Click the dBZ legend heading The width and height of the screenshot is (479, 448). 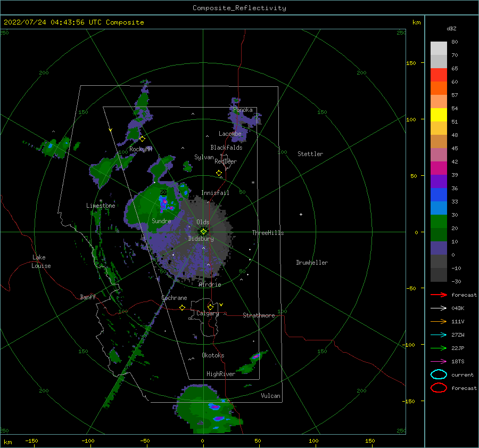(x=451, y=29)
